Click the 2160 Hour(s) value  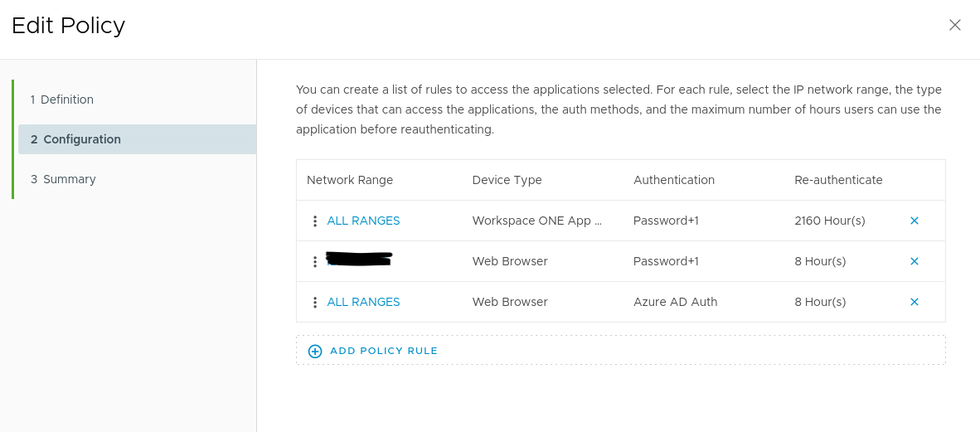pyautogui.click(x=829, y=221)
